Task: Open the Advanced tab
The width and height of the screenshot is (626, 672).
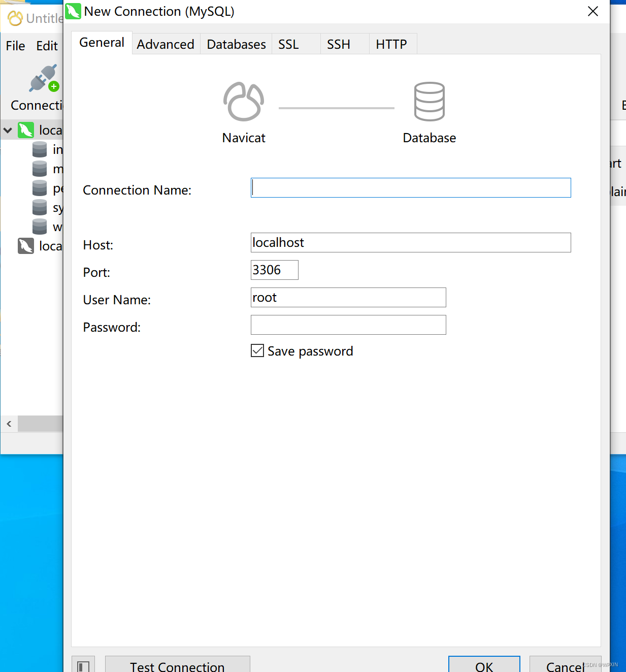Action: point(166,44)
